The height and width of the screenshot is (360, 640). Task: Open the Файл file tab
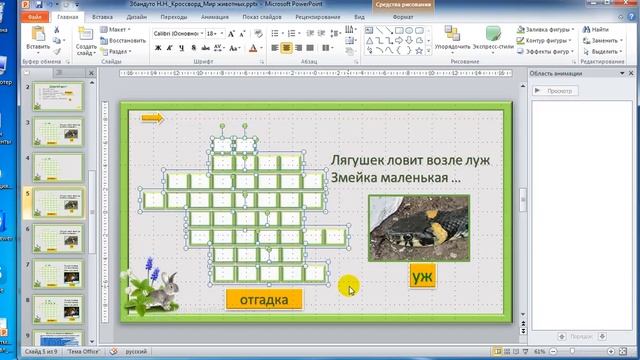35,17
